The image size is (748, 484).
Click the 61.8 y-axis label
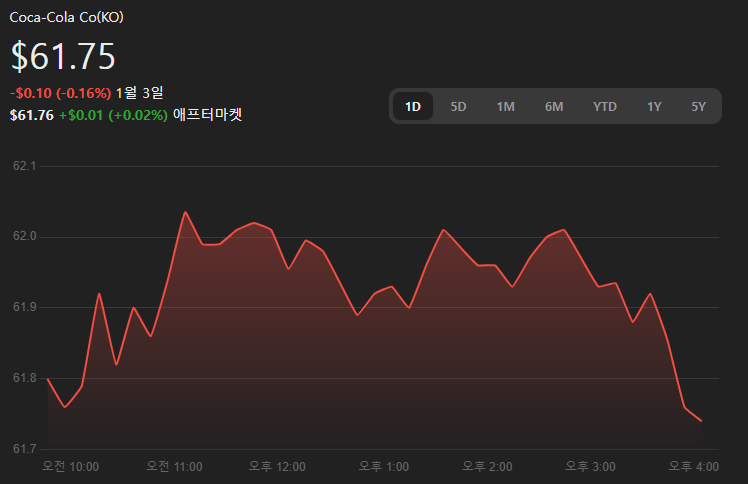pos(24,378)
